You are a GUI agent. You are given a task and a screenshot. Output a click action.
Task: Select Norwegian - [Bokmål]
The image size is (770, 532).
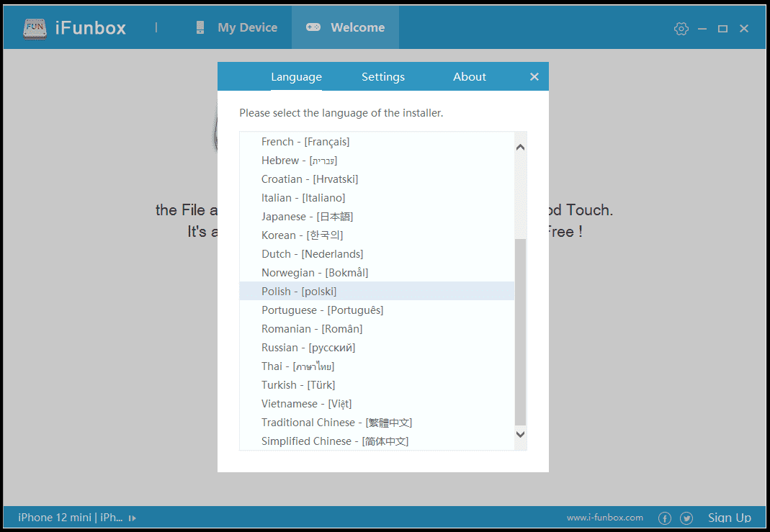377,272
